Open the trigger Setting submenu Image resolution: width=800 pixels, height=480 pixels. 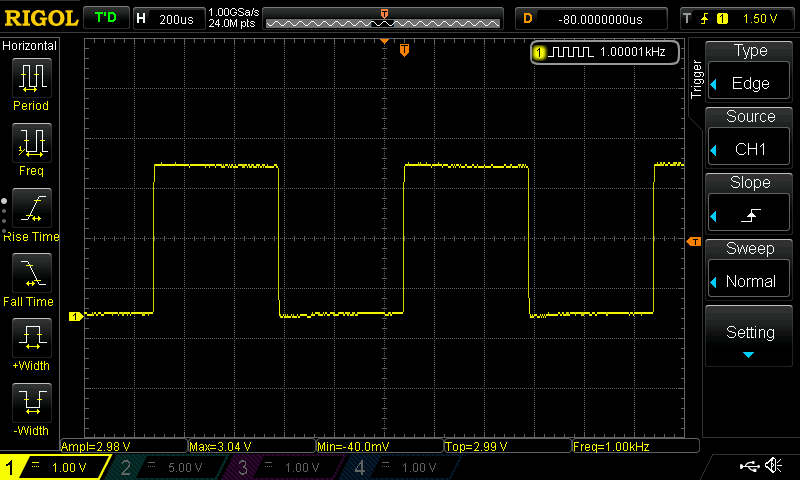pos(750,337)
